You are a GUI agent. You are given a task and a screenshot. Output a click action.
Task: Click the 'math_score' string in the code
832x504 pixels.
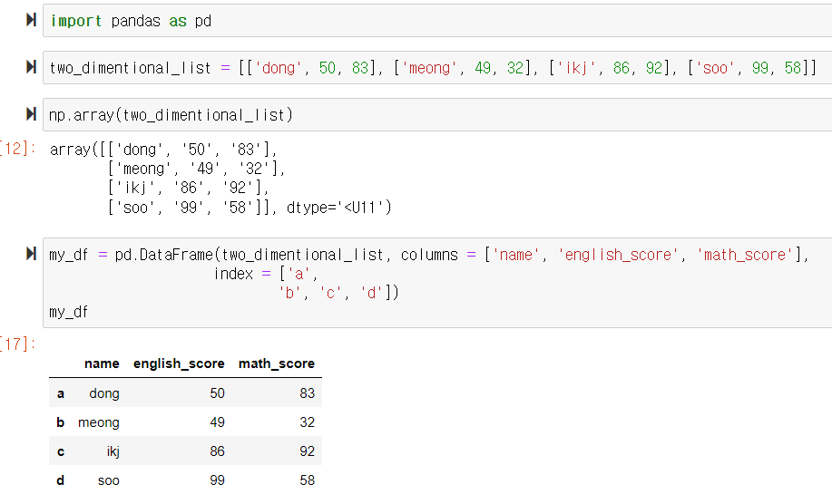pos(745,255)
